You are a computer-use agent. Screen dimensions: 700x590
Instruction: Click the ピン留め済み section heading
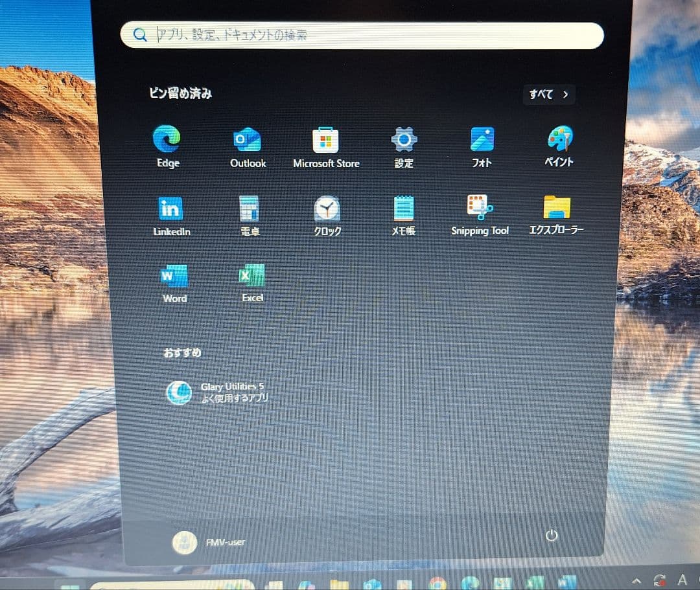180,93
